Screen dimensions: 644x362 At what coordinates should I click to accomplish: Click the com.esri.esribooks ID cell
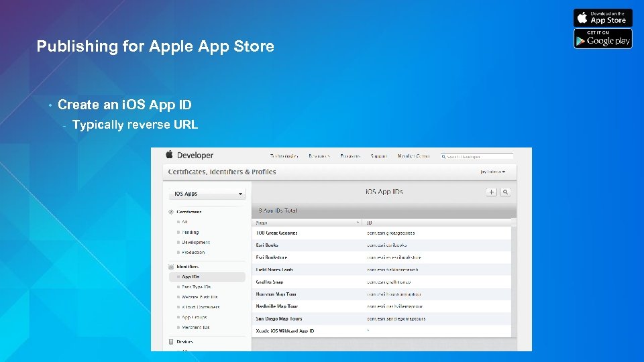tap(387, 245)
